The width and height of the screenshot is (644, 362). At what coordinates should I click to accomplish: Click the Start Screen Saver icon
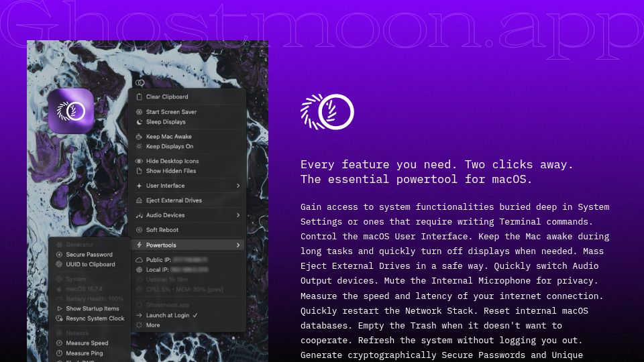[140, 112]
